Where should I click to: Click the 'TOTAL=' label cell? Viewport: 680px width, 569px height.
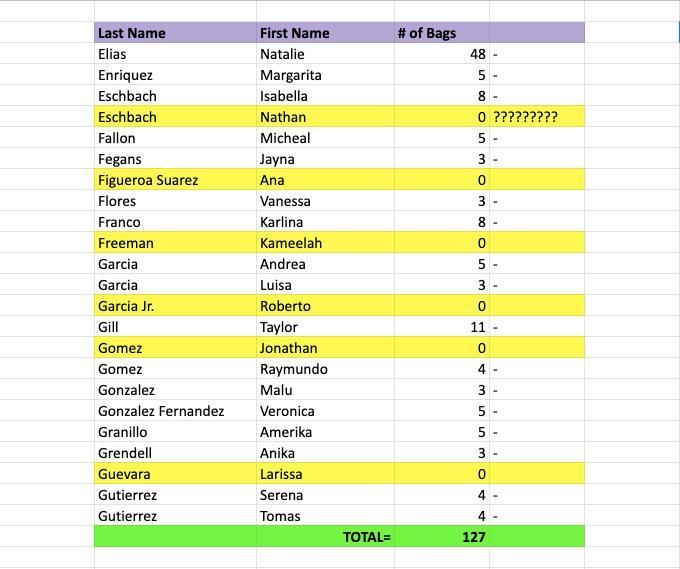(x=366, y=537)
